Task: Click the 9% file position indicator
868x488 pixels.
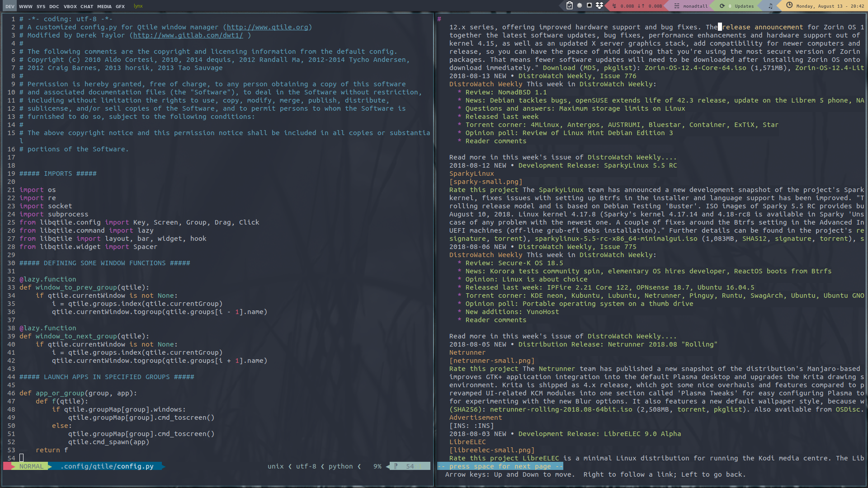Action: [377, 466]
